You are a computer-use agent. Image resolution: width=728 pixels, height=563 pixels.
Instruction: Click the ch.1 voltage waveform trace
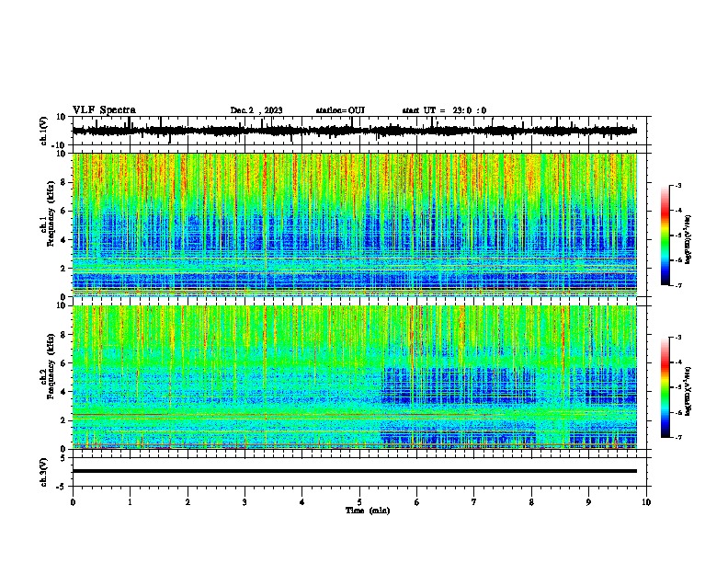[355, 131]
